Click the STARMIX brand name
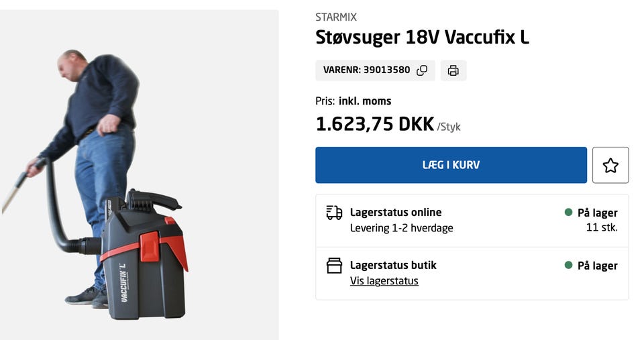 336,17
